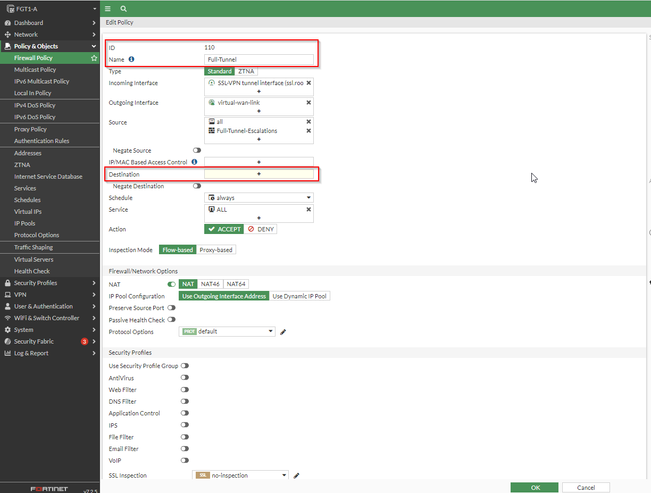Open Protocol Options default dropdown
This screenshot has width=651, height=493.
tap(227, 331)
